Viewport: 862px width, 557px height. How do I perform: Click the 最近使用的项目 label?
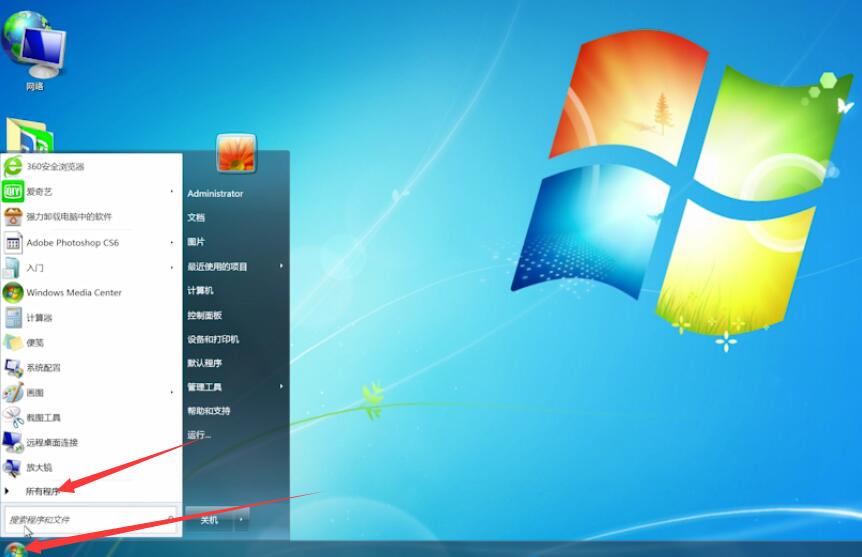(217, 266)
